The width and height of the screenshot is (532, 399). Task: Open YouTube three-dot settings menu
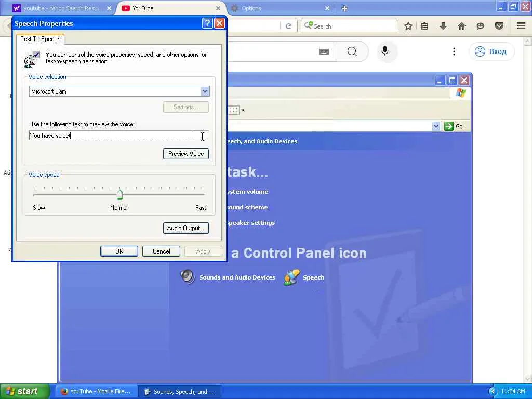click(x=454, y=51)
